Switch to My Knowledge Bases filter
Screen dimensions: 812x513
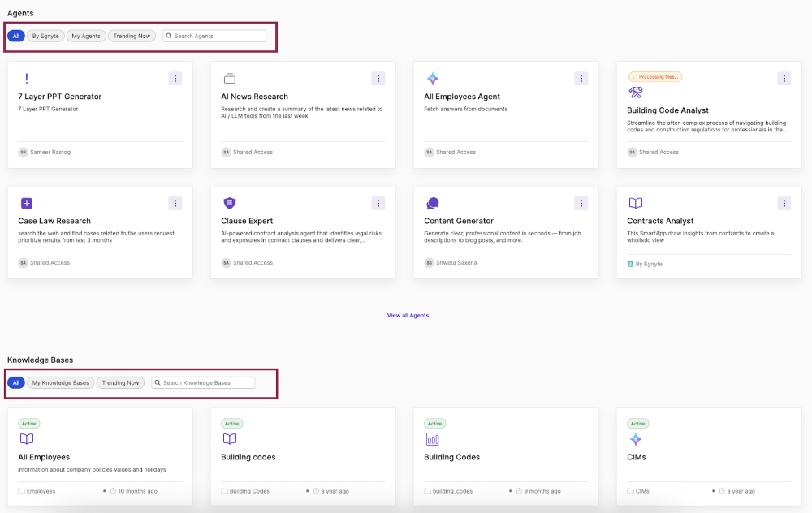(61, 382)
